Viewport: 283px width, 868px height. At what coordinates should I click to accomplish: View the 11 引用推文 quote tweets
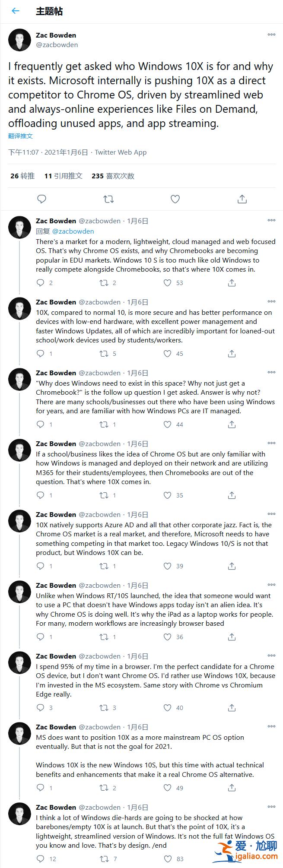[63, 176]
